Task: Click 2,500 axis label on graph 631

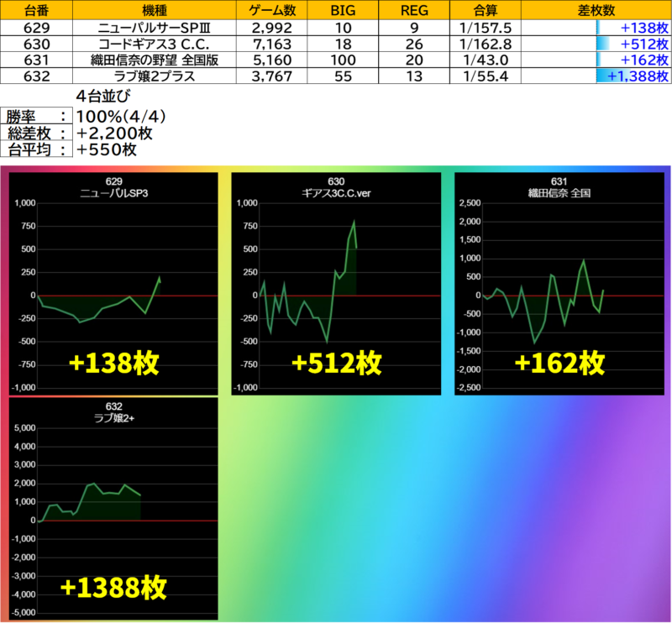Action: pos(470,203)
